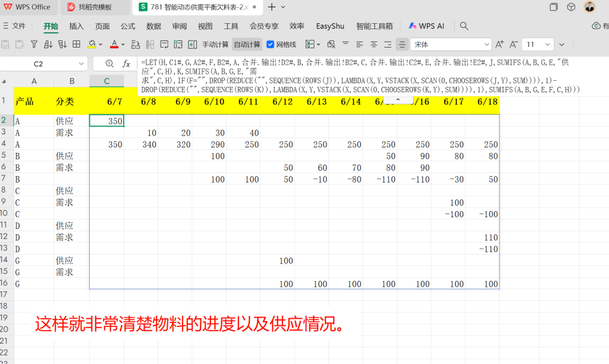
Task: Expand the toolbar overflow chevron
Action: coord(561,45)
